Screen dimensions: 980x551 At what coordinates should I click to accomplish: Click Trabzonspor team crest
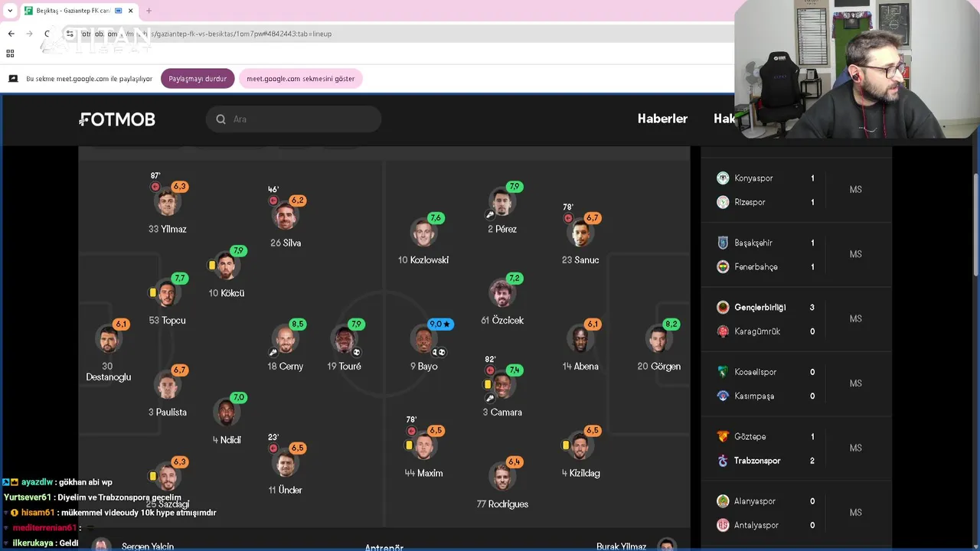(x=723, y=461)
